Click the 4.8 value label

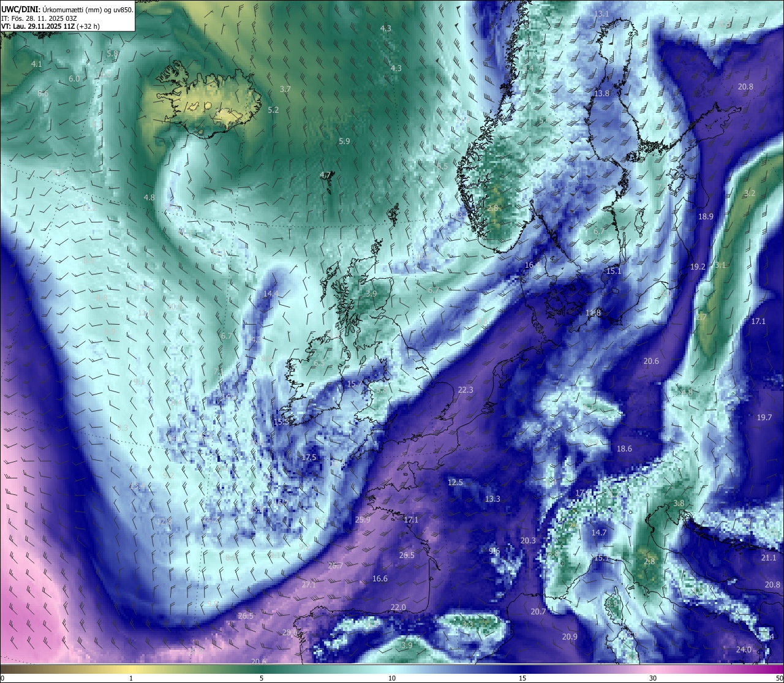(149, 198)
